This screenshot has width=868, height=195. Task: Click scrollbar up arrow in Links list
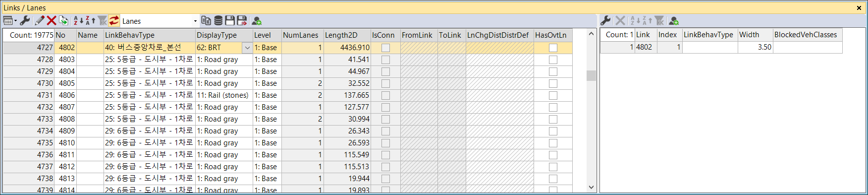591,34
